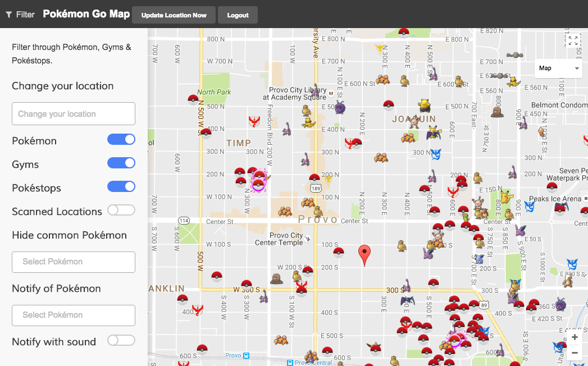Select the Pikachu left of Peaks Ice Arena
Image resolution: width=588 pixels, height=366 pixels.
point(507,196)
